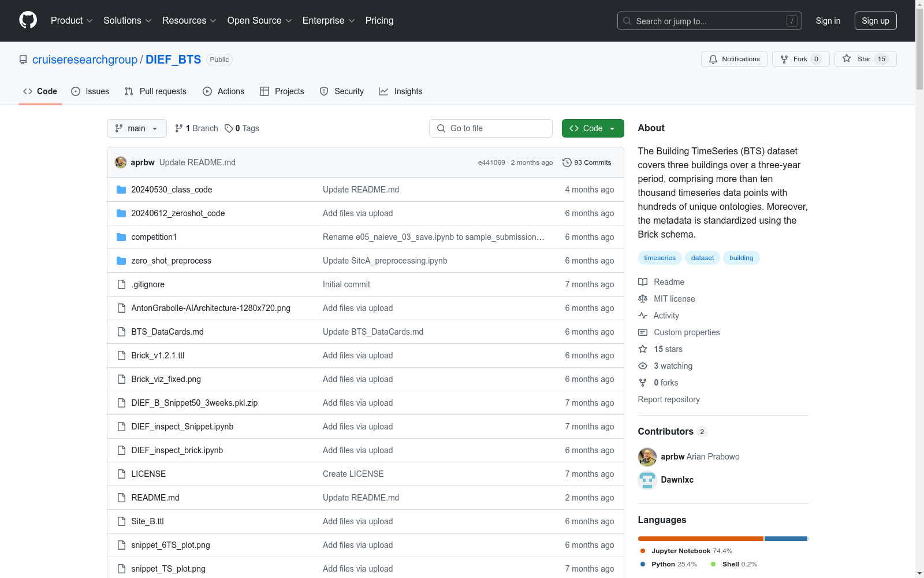Click the star icon next to 15 stars

[643, 349]
